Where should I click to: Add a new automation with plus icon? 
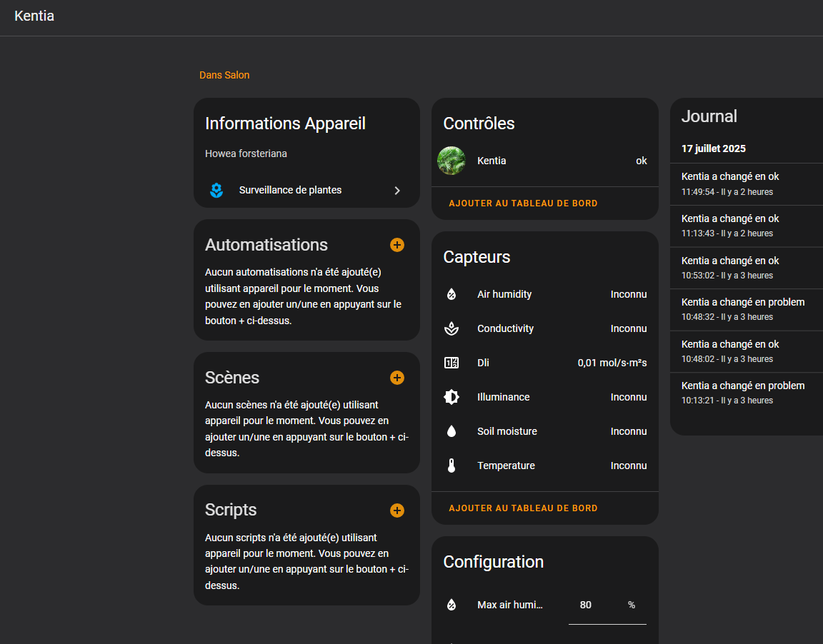pyautogui.click(x=397, y=245)
